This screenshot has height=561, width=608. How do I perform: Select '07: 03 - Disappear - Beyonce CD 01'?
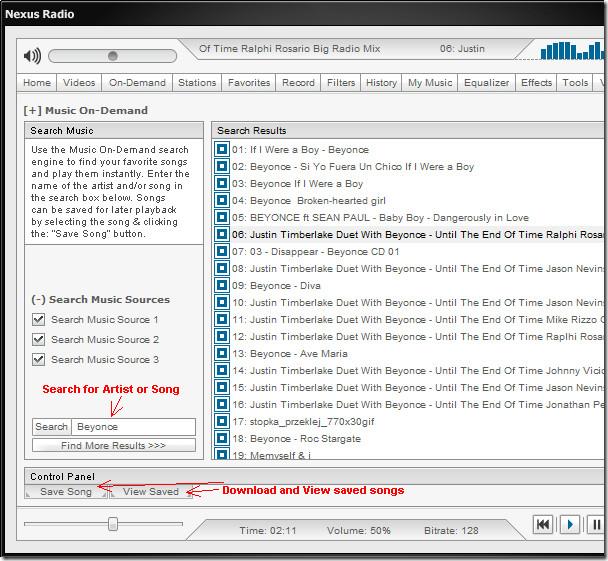(x=316, y=252)
